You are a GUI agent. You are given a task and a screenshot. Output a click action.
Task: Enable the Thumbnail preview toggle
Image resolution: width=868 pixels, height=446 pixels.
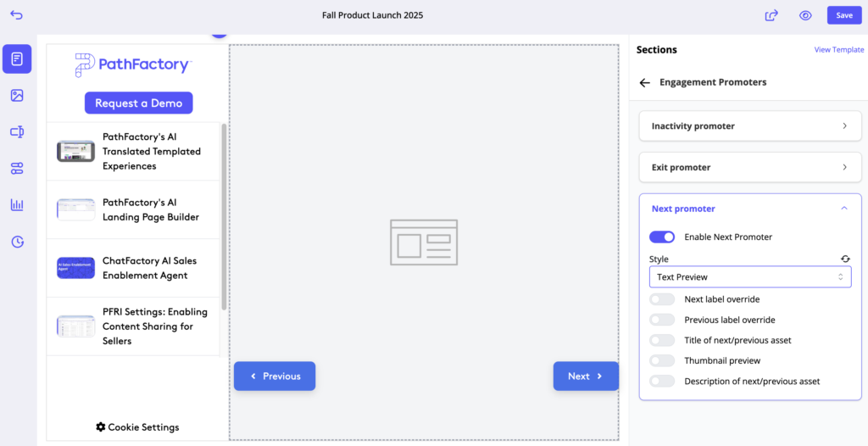662,360
